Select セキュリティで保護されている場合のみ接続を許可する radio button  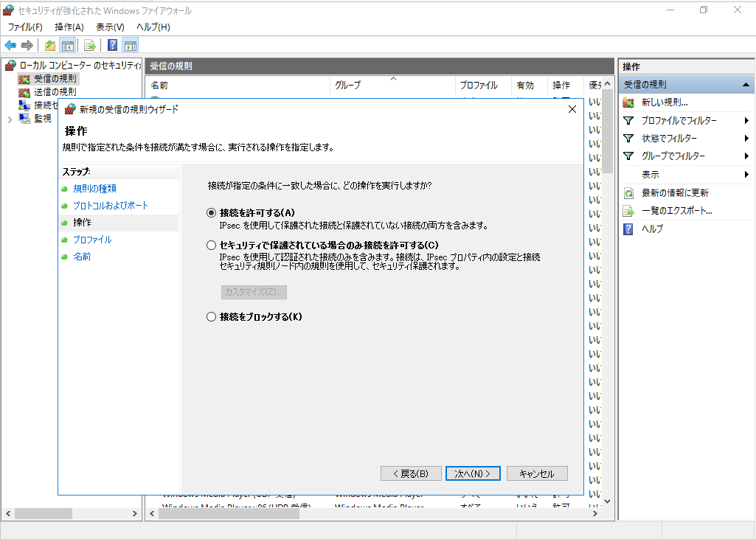tap(212, 245)
